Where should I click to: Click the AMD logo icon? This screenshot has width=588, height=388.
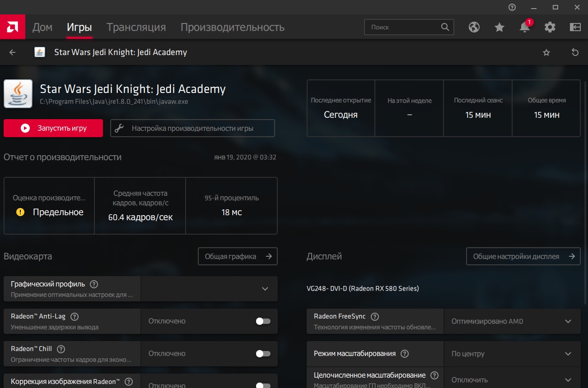coord(12,27)
